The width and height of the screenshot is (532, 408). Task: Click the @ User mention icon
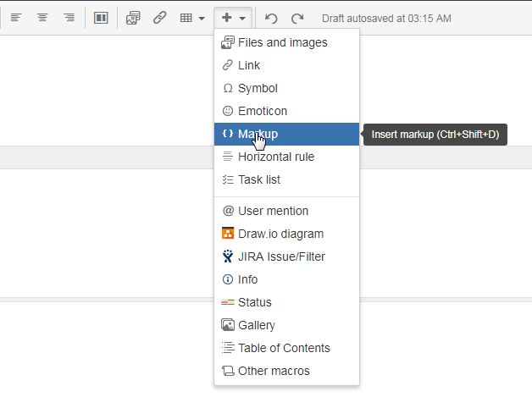point(228,211)
